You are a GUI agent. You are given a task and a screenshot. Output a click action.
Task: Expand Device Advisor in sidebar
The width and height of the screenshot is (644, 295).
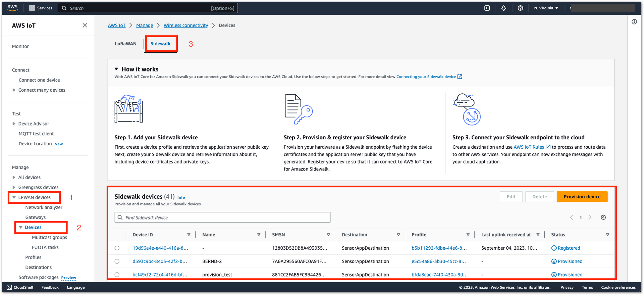14,124
